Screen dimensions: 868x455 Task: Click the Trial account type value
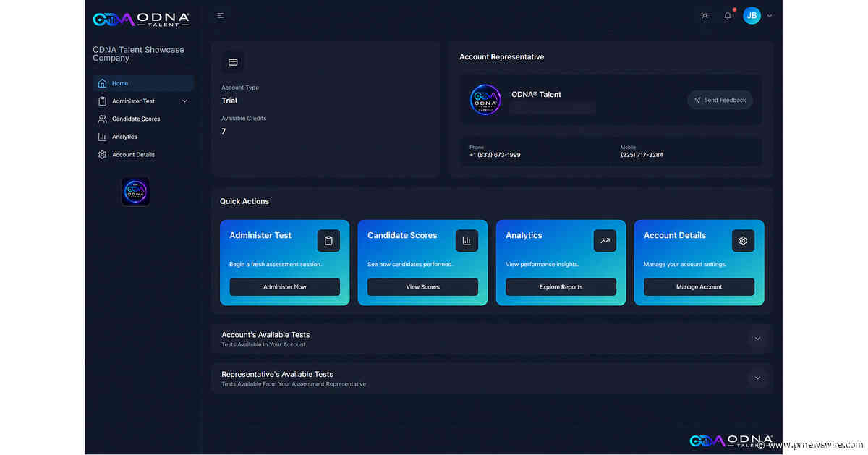tap(229, 101)
